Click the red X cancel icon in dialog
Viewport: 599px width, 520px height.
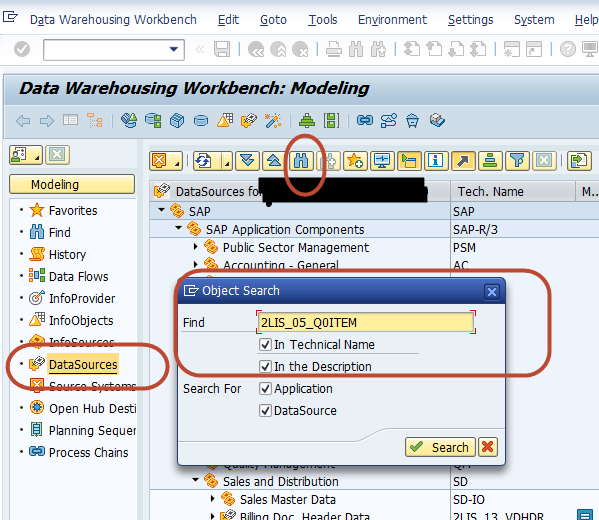(488, 447)
